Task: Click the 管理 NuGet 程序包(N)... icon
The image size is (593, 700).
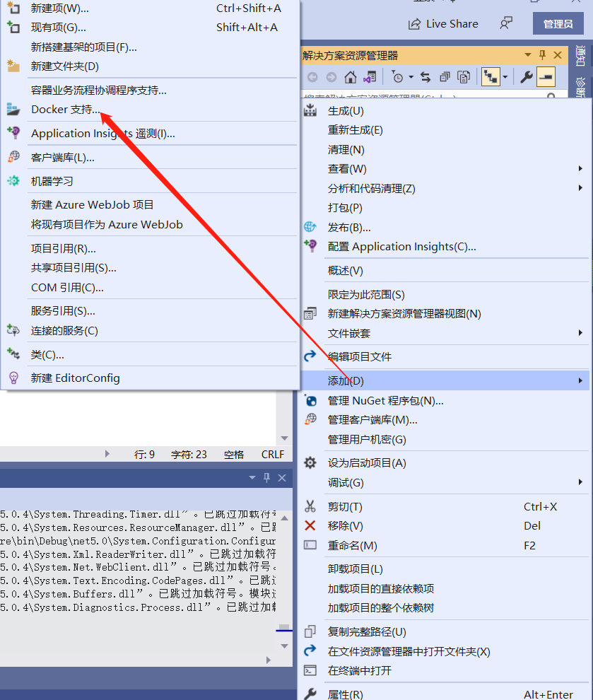Action: click(x=310, y=400)
